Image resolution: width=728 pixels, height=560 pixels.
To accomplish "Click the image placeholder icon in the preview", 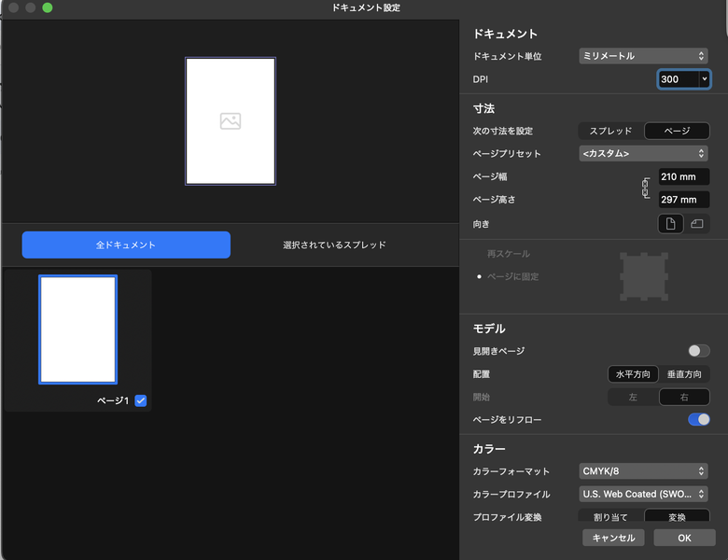I will coord(231,121).
